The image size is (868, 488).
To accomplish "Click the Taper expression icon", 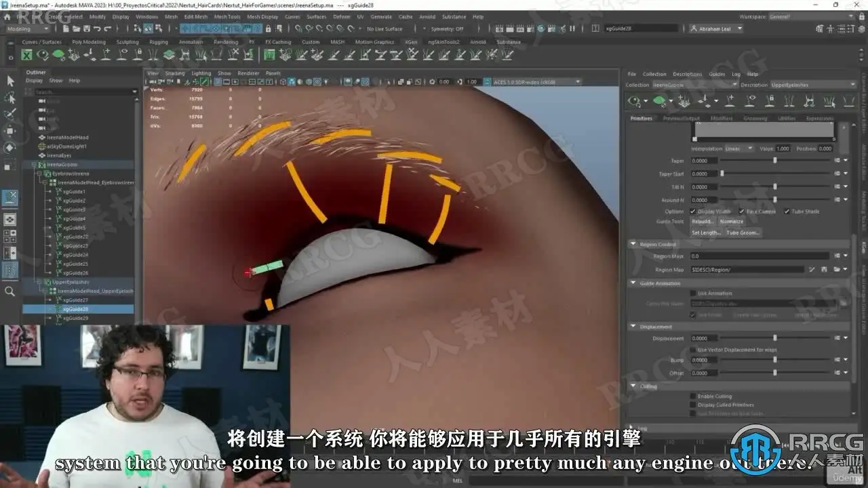I will (x=837, y=161).
